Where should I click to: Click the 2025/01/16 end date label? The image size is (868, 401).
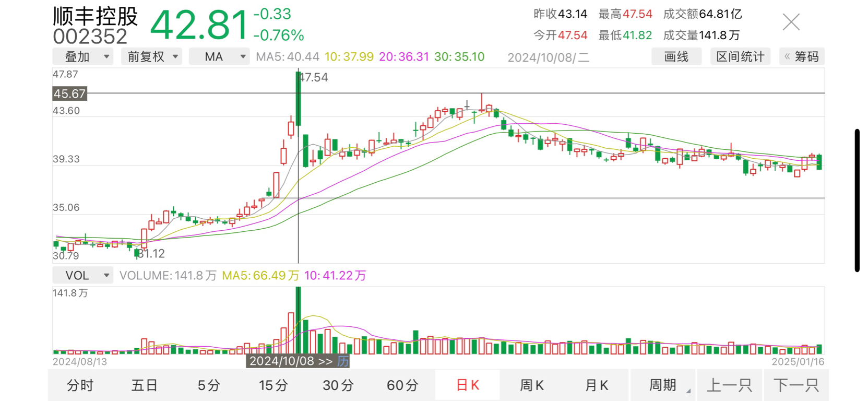click(x=798, y=361)
